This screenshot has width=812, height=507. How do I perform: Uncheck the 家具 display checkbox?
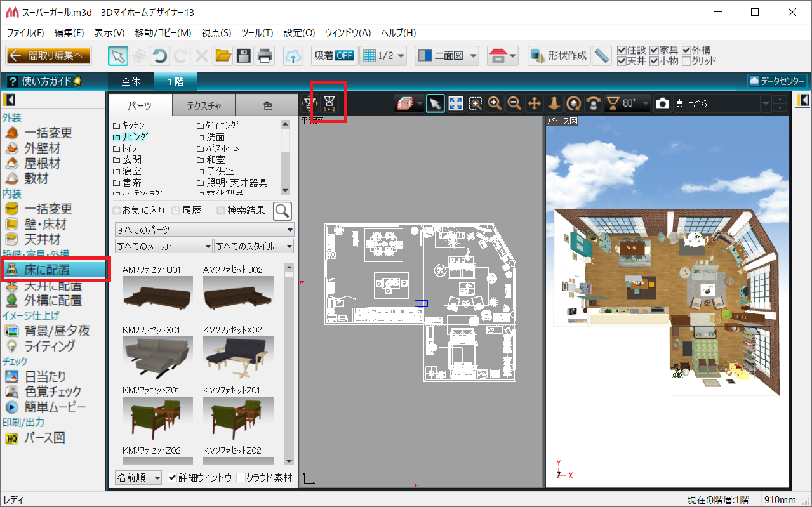tap(654, 50)
